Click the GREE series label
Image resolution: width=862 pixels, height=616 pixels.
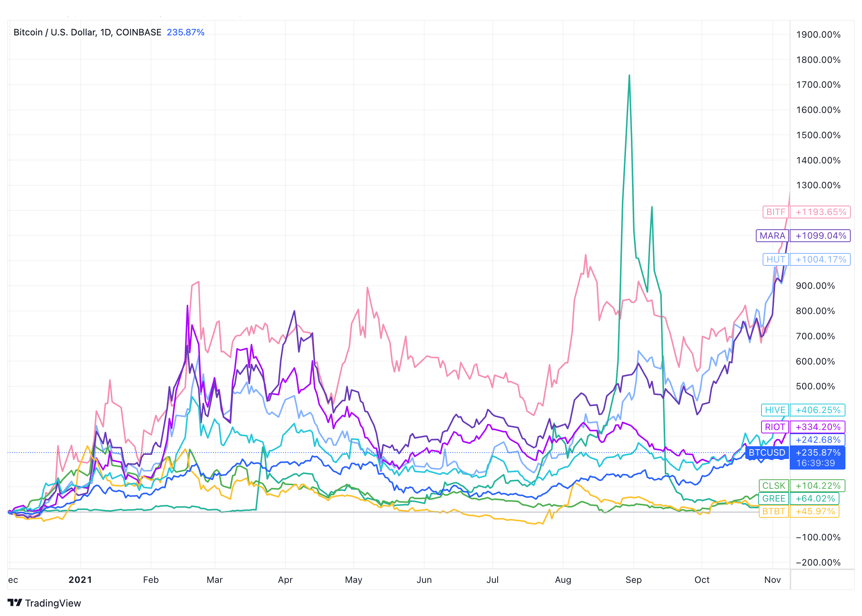(x=773, y=499)
